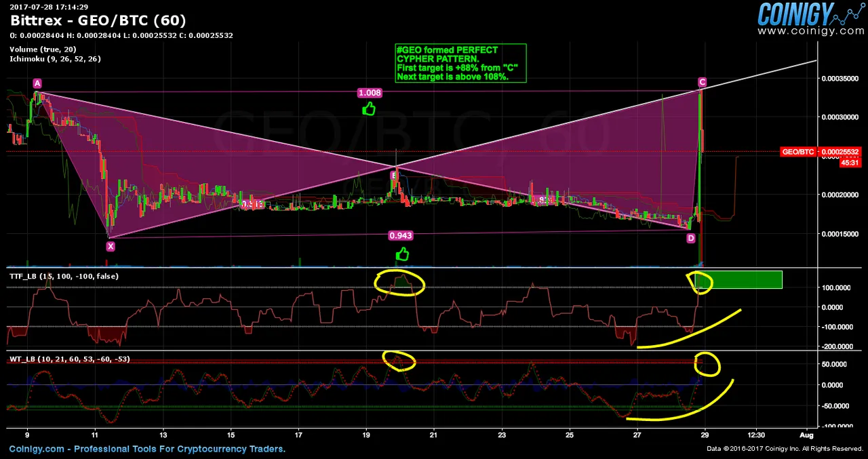Select the cypher pattern point C label
The height and width of the screenshot is (459, 868).
(x=703, y=83)
